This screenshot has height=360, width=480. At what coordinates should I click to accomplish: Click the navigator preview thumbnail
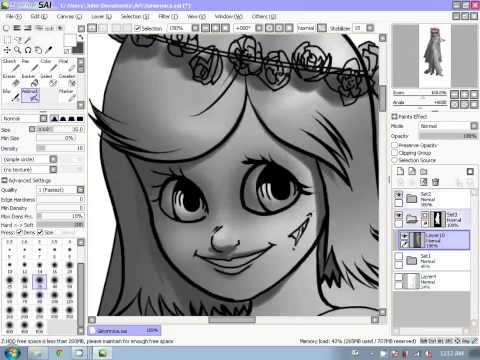pyautogui.click(x=435, y=56)
